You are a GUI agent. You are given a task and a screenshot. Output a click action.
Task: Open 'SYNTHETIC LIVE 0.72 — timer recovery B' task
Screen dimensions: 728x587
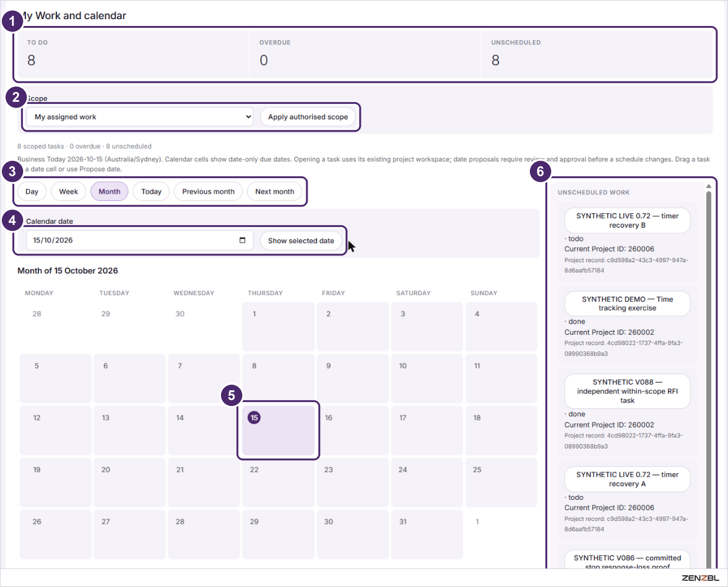click(x=627, y=220)
